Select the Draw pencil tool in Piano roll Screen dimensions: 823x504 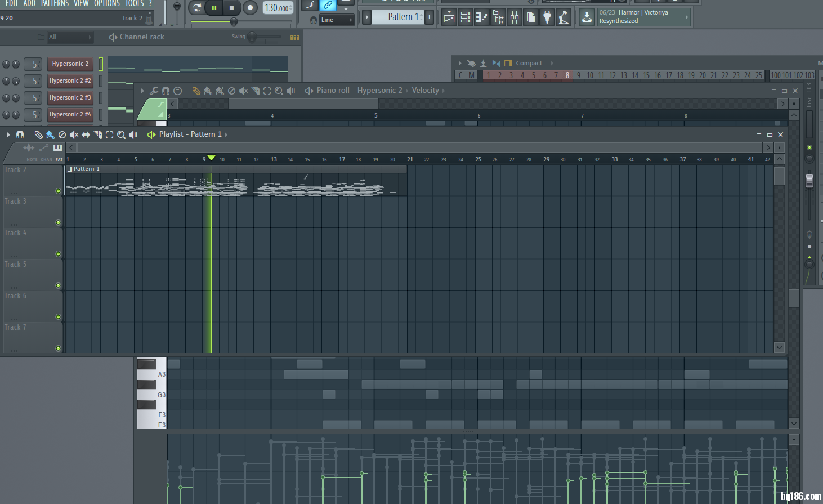(x=196, y=91)
